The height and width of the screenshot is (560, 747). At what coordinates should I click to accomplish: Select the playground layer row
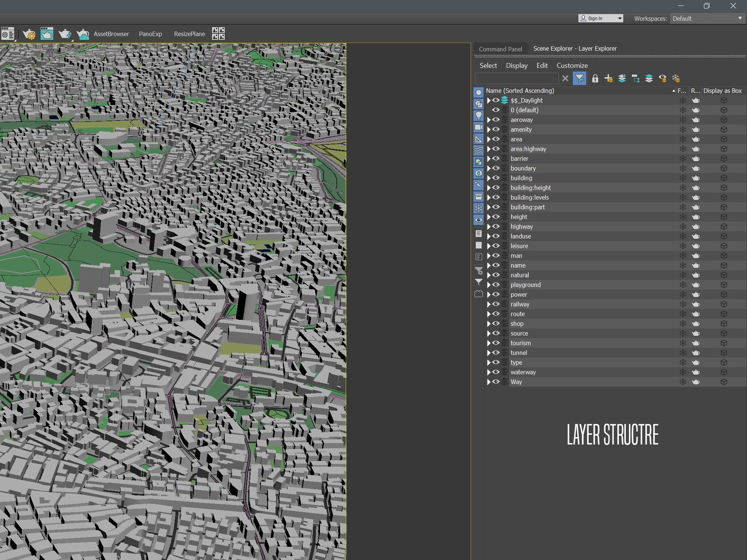(615, 285)
